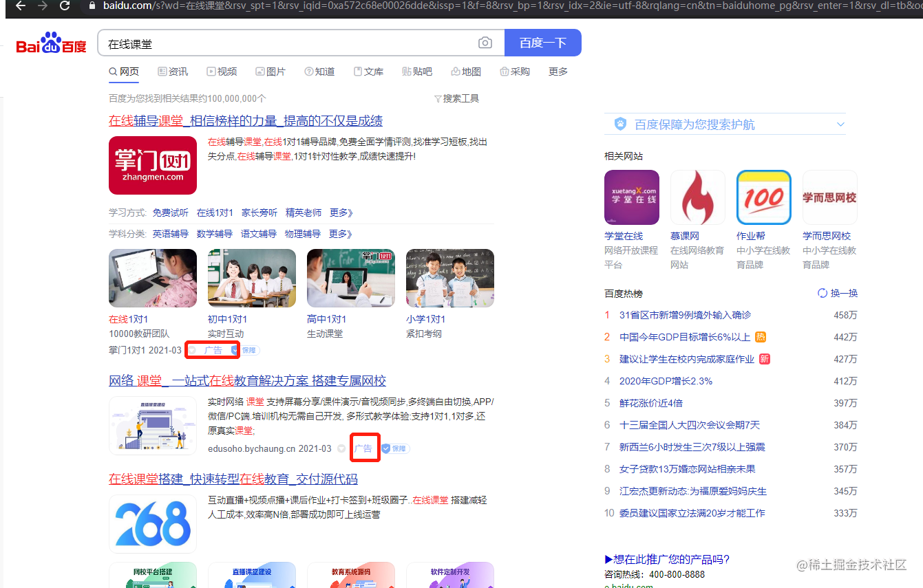The image size is (923, 588).
Task: Click the 英语辅导 link
Action: [171, 234]
